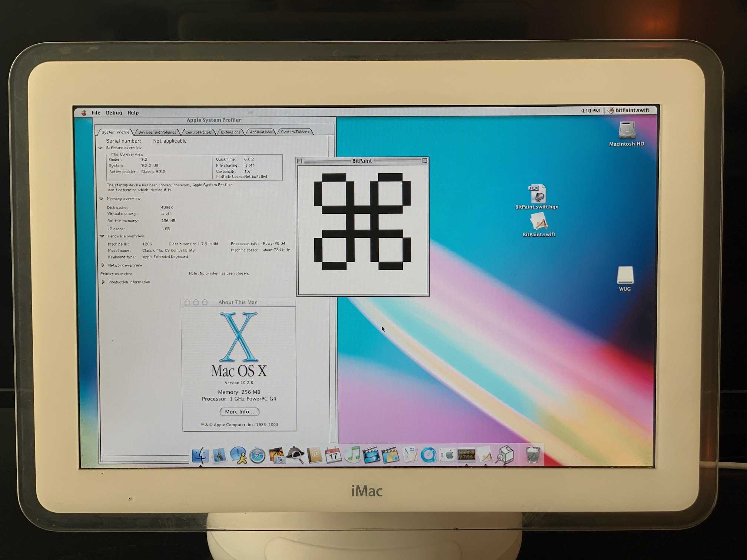Collapse Software overview section
The height and width of the screenshot is (560, 747).
100,148
